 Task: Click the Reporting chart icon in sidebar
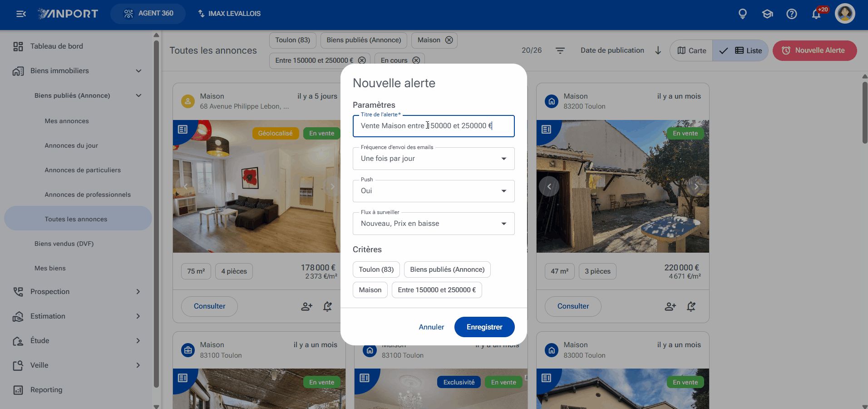(18, 390)
